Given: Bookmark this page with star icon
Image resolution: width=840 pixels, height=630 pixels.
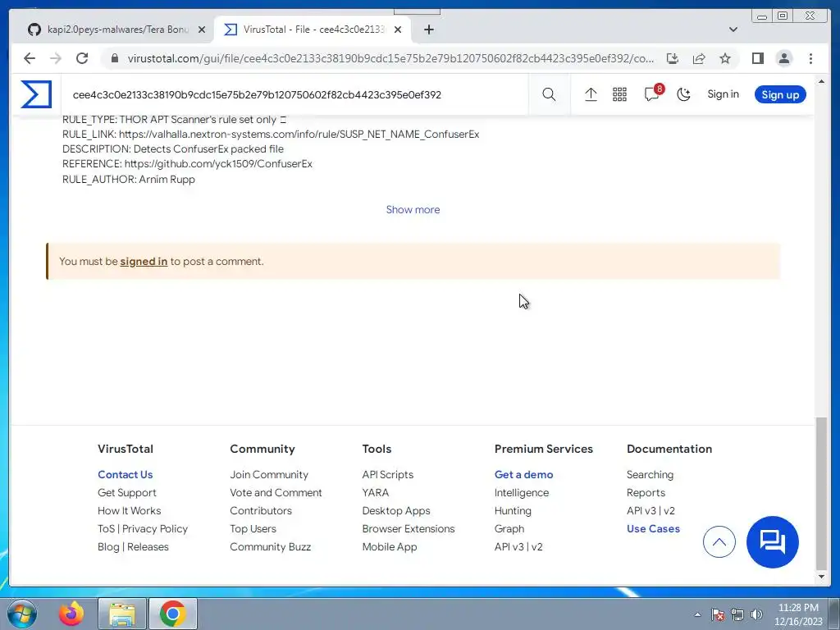Looking at the screenshot, I should coord(725,58).
